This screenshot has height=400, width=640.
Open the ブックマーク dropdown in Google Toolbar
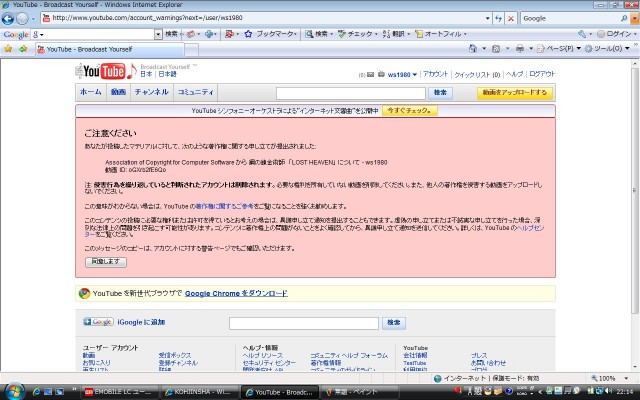point(295,34)
